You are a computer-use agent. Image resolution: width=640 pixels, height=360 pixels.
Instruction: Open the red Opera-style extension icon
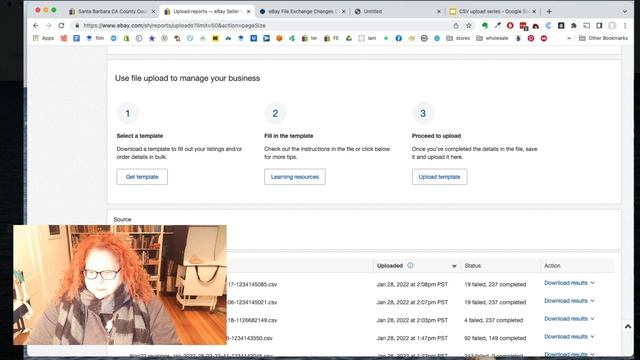click(510, 25)
